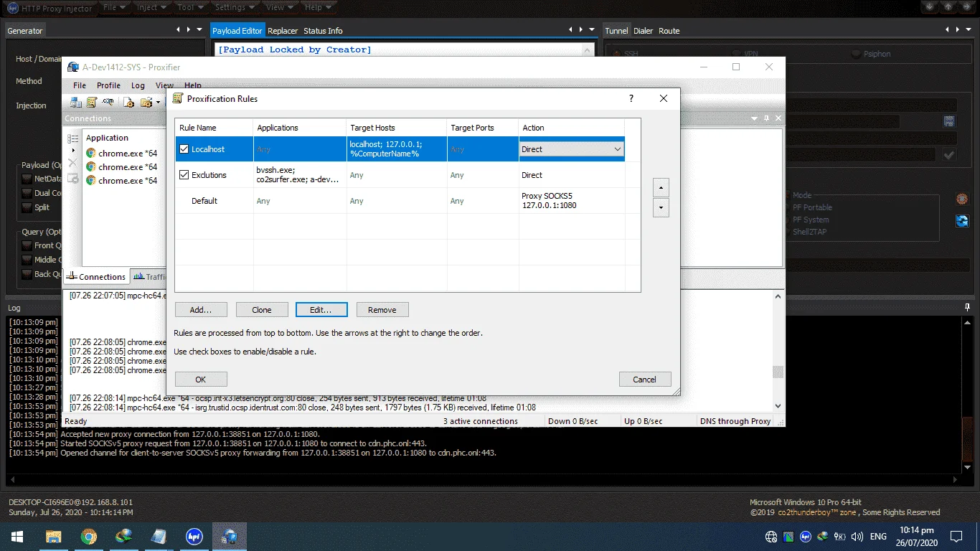Click the Name Resolution .com toolbar icon
This screenshot has width=980, height=551.
(108, 103)
